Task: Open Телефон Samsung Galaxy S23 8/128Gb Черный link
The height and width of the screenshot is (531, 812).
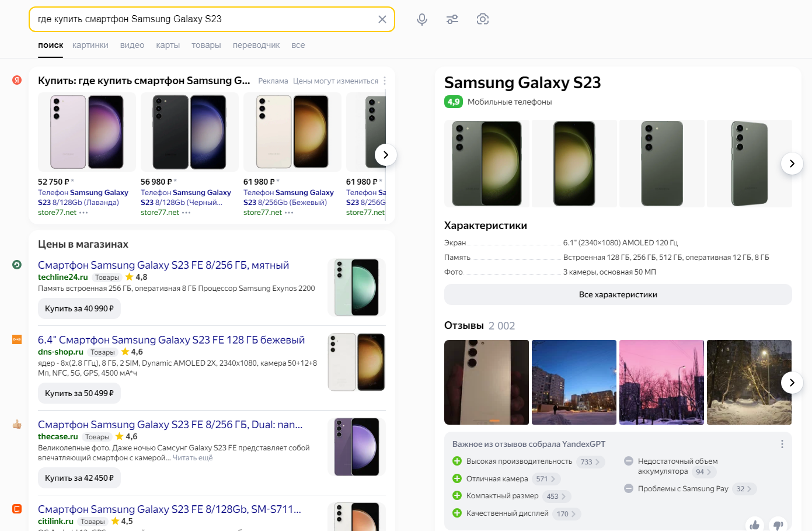Action: pyautogui.click(x=186, y=197)
